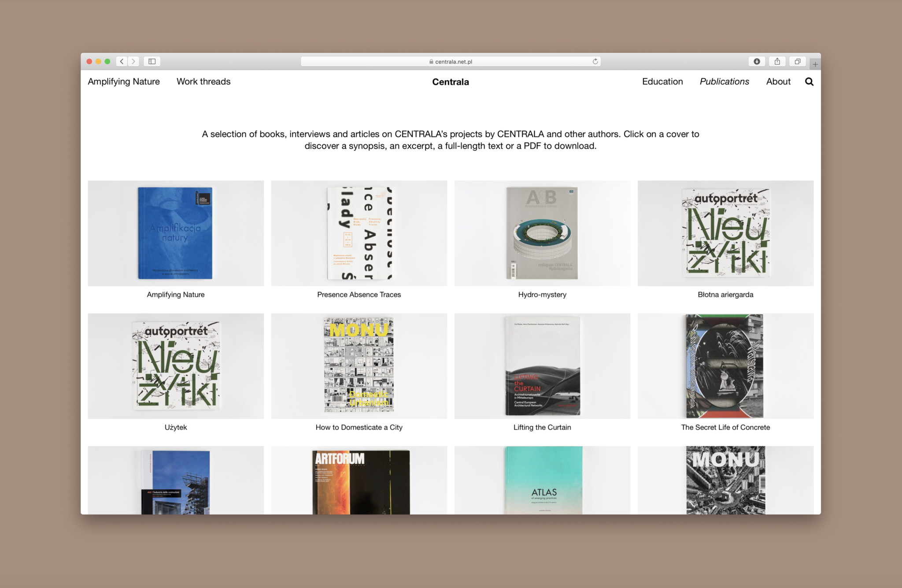
Task: Focus the centrala.net.pl address bar
Action: (451, 62)
